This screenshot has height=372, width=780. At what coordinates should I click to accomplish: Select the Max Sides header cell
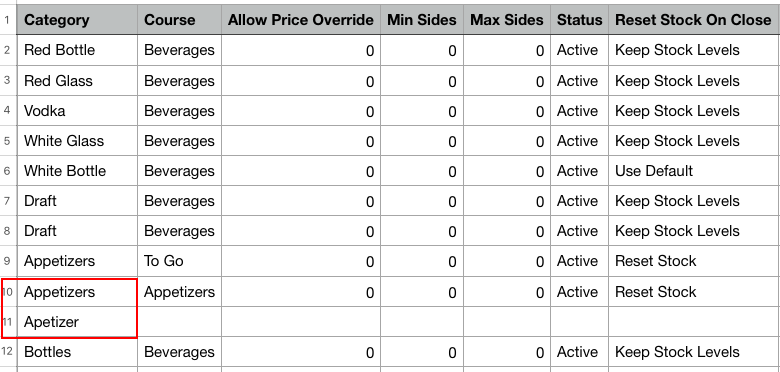click(x=507, y=20)
